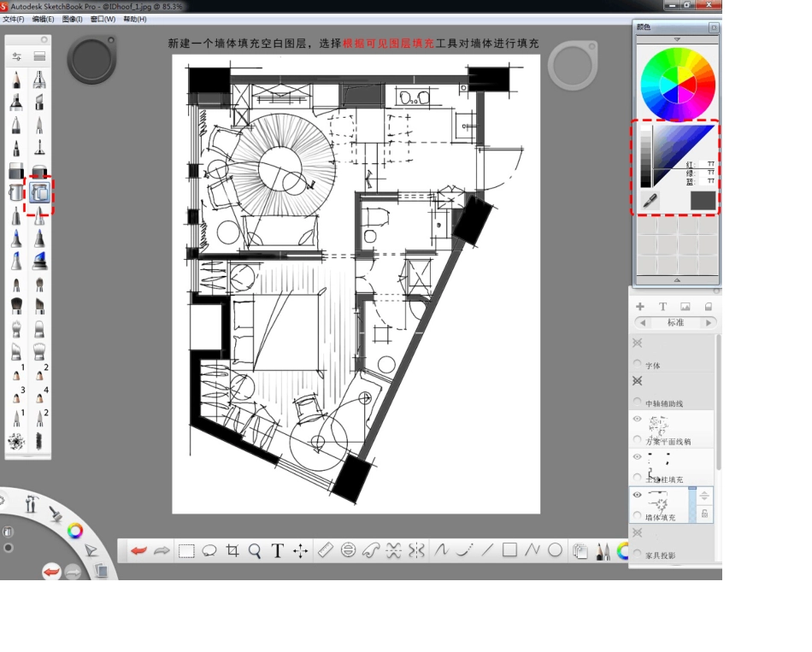The width and height of the screenshot is (812, 652).
Task: Open the 文件(F) menu
Action: 14,19
